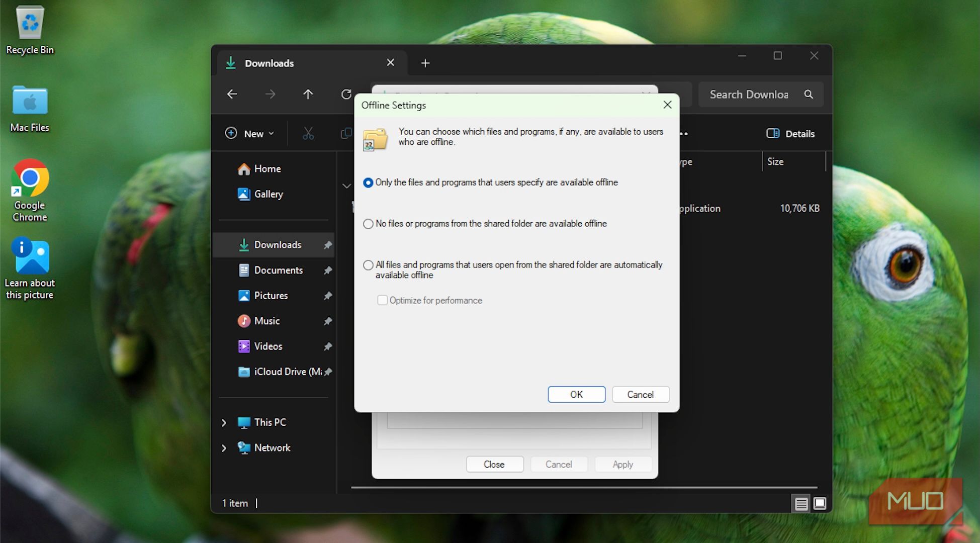This screenshot has height=543, width=980.
Task: Open the Recycle Bin desktop icon
Action: point(30,30)
